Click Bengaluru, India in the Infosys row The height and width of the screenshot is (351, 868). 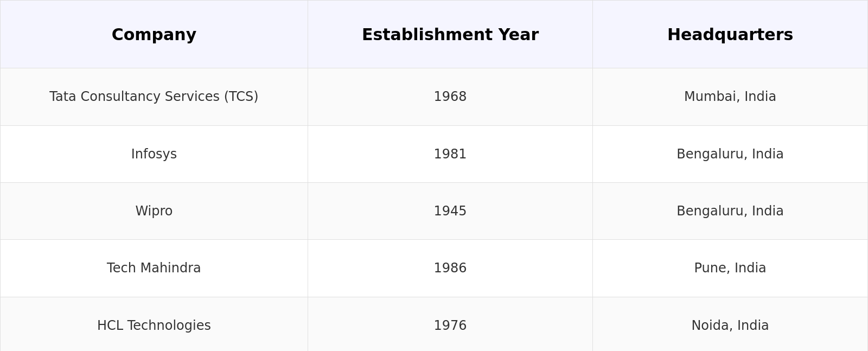click(x=730, y=154)
